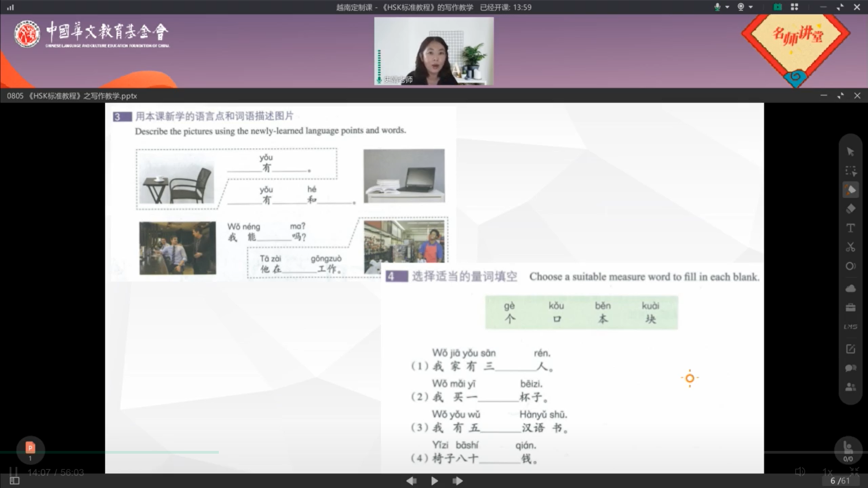Open the edit note icon
Viewport: 868px width, 488px height.
tap(850, 349)
